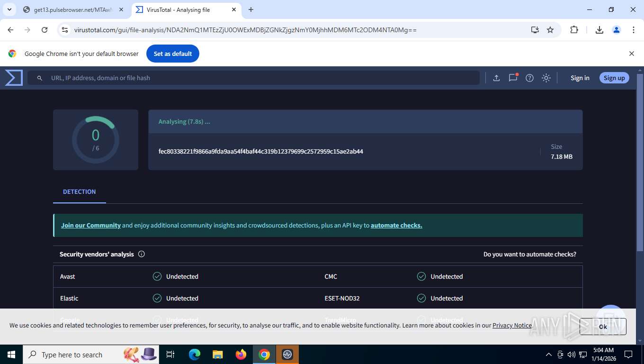The height and width of the screenshot is (364, 644).
Task: Click the Elastic undetected check icon
Action: (x=157, y=298)
